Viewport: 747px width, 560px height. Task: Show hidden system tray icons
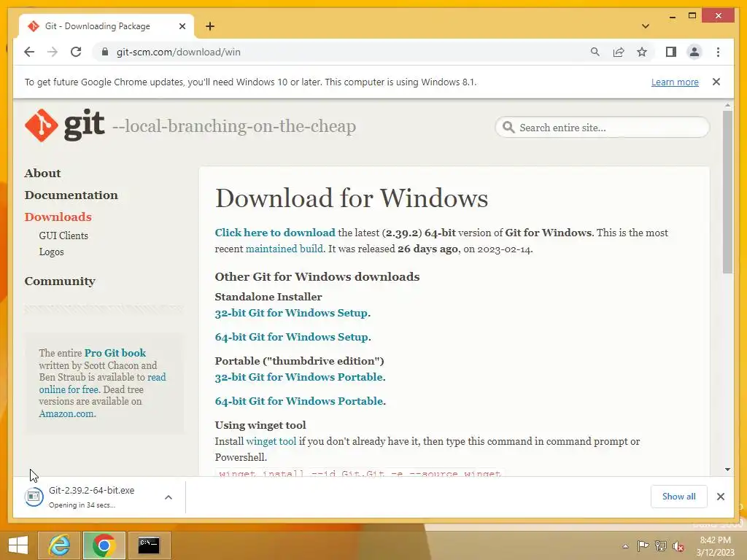[x=625, y=546]
